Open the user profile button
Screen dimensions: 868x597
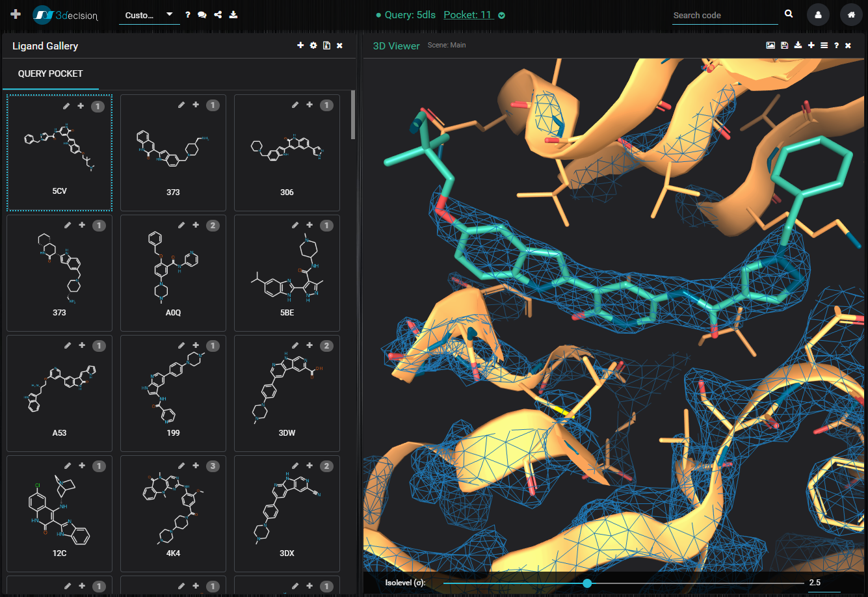coord(818,14)
